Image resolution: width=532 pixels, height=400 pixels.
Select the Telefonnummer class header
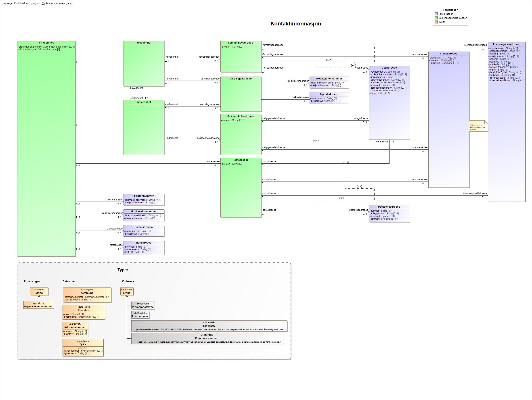pos(144,196)
